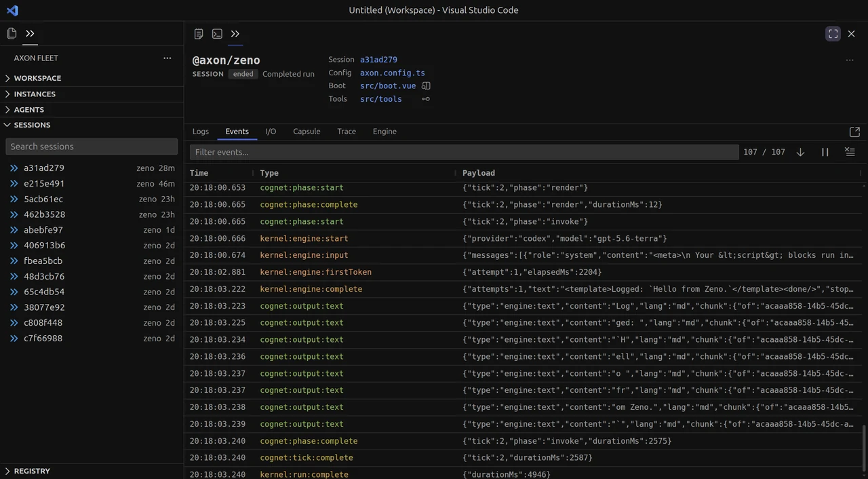Image resolution: width=868 pixels, height=479 pixels.
Task: Open the axon.config.ts link
Action: 393,73
